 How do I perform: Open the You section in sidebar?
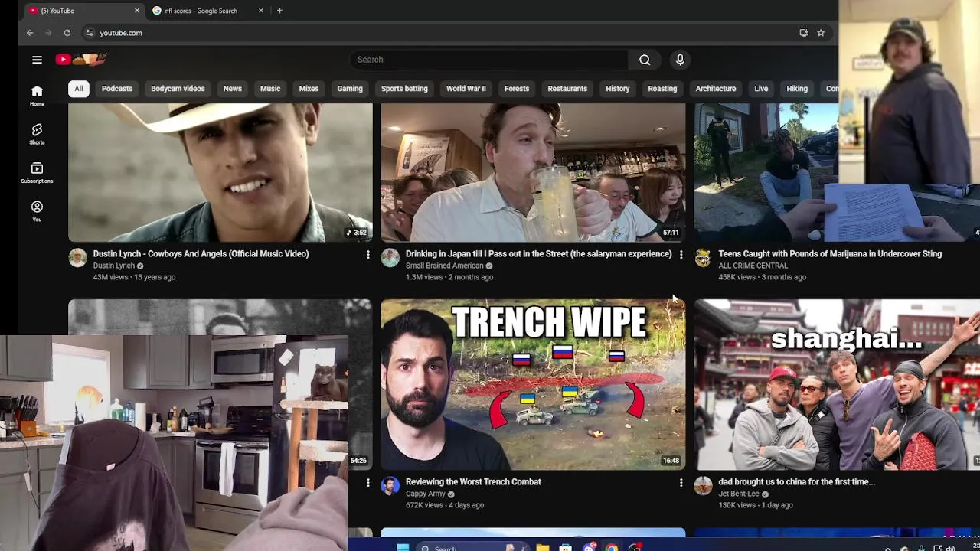point(37,211)
